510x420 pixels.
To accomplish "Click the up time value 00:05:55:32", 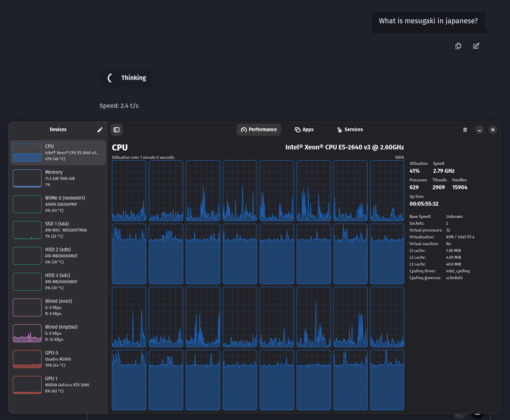I will pyautogui.click(x=424, y=204).
